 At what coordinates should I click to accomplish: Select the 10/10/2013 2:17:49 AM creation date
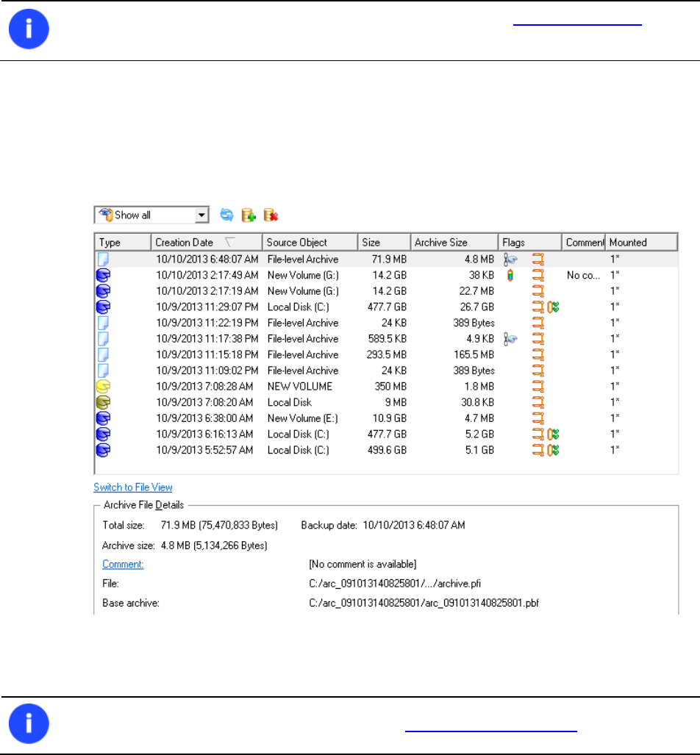207,275
